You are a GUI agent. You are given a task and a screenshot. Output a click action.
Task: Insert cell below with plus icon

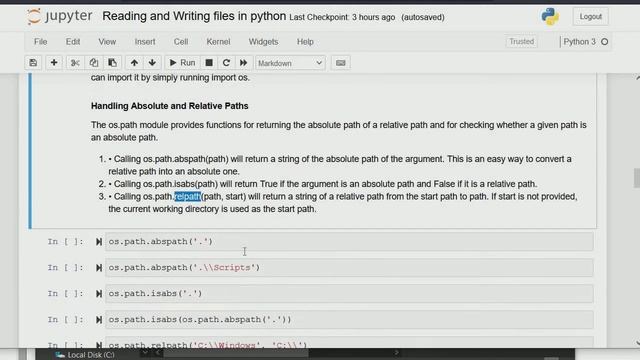pos(54,63)
